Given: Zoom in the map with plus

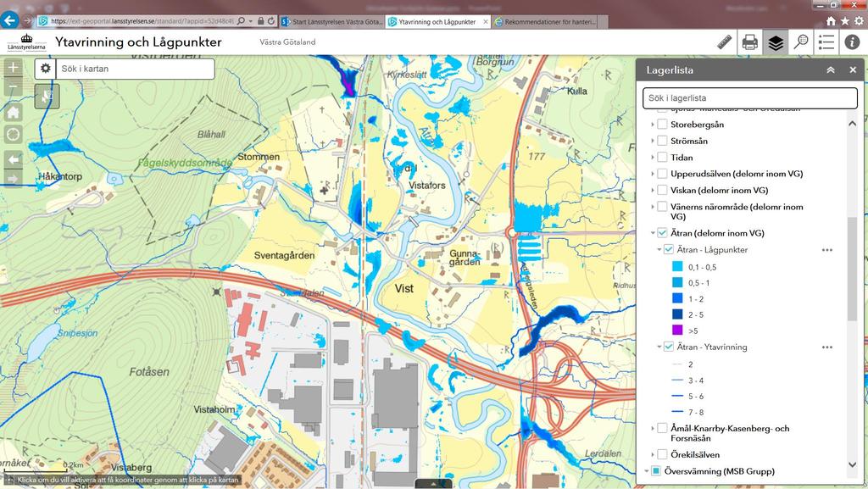Looking at the screenshot, I should point(14,68).
